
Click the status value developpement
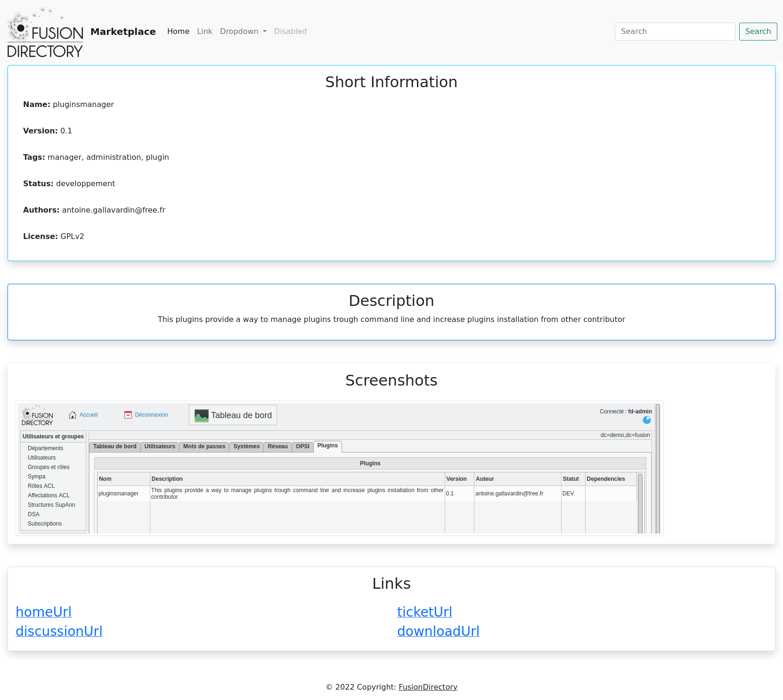[x=85, y=184]
